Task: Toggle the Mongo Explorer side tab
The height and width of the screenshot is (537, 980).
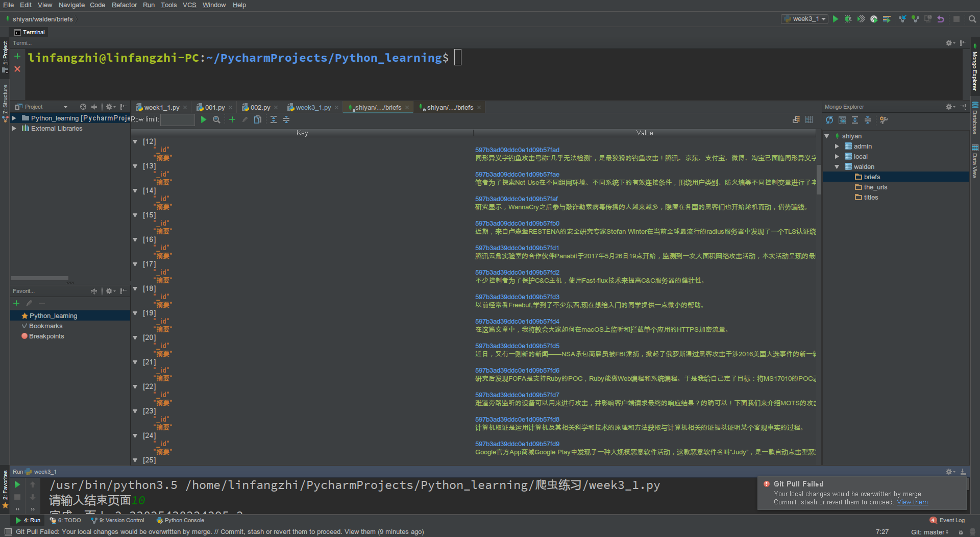Action: click(x=974, y=67)
